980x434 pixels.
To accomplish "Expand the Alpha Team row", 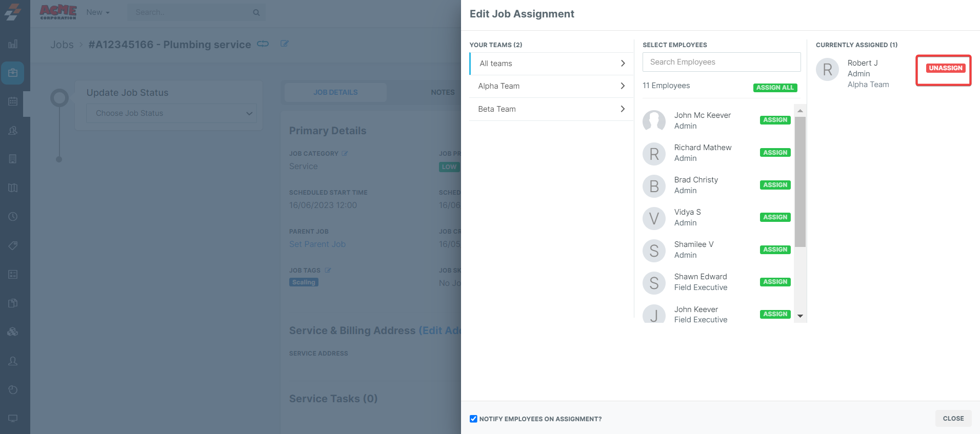I will [x=551, y=86].
